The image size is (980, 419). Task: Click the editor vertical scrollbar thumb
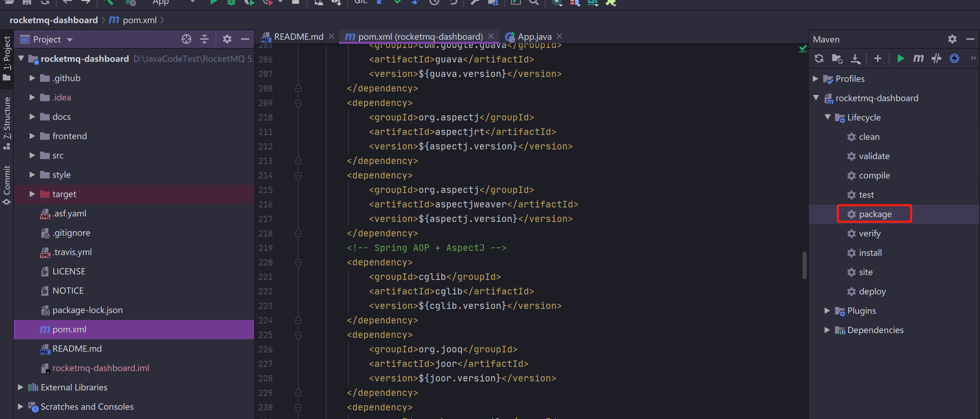[x=804, y=265]
